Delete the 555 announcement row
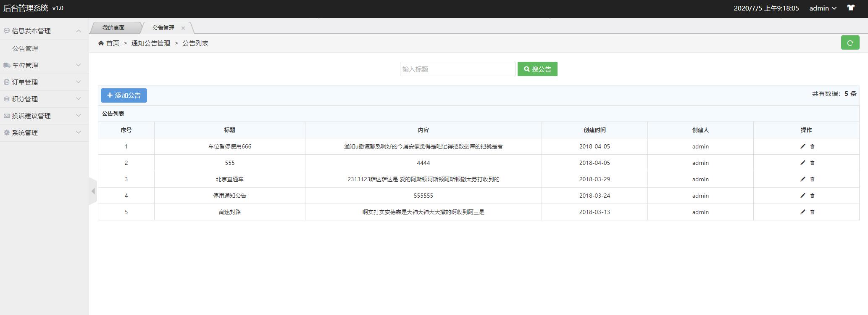This screenshot has width=868, height=315. 812,163
